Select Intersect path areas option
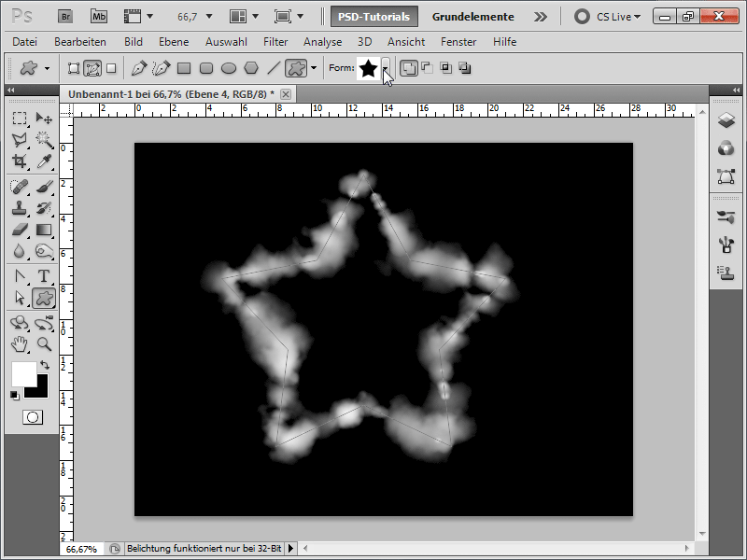The height and width of the screenshot is (560, 747). (446, 68)
